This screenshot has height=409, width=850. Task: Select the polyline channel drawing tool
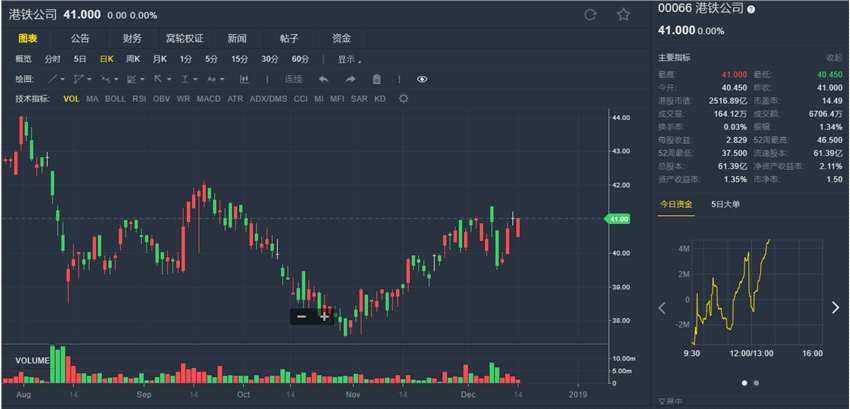pyautogui.click(x=79, y=79)
